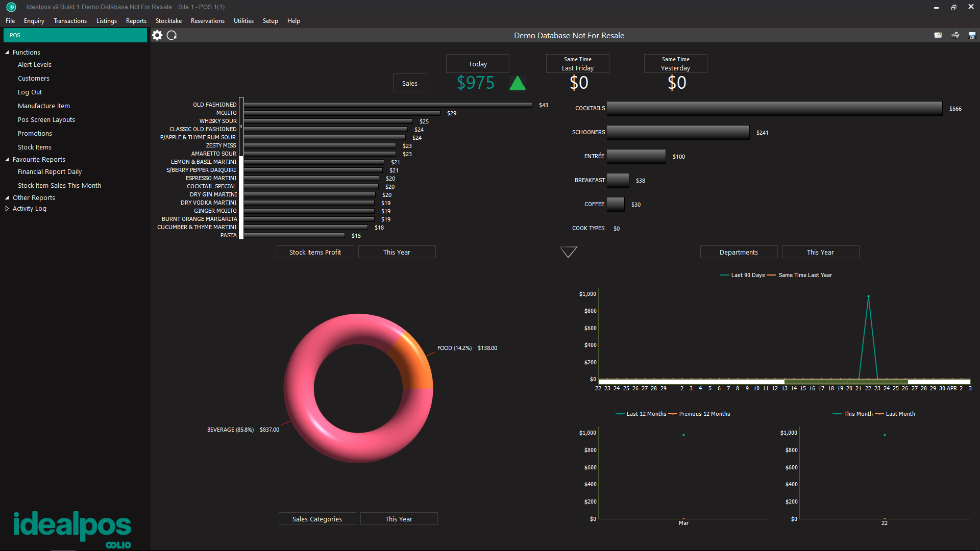Click the printer icon
This screenshot has height=551, width=980.
[x=955, y=35]
